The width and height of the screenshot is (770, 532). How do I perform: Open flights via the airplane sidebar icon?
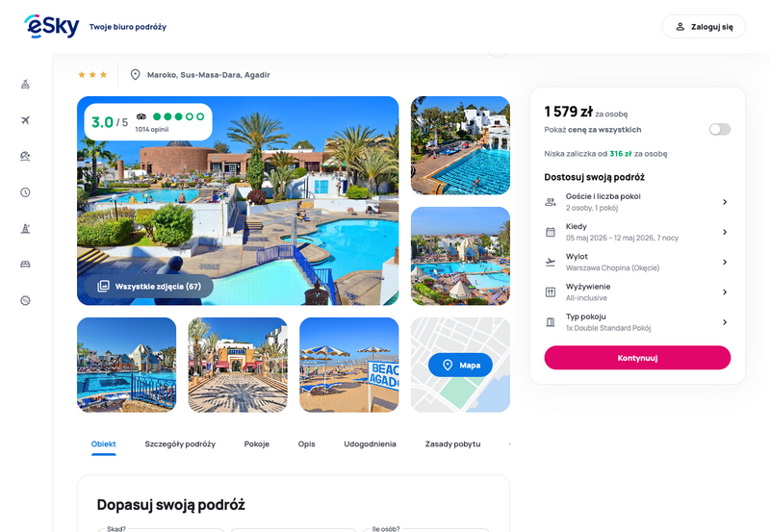point(26,120)
